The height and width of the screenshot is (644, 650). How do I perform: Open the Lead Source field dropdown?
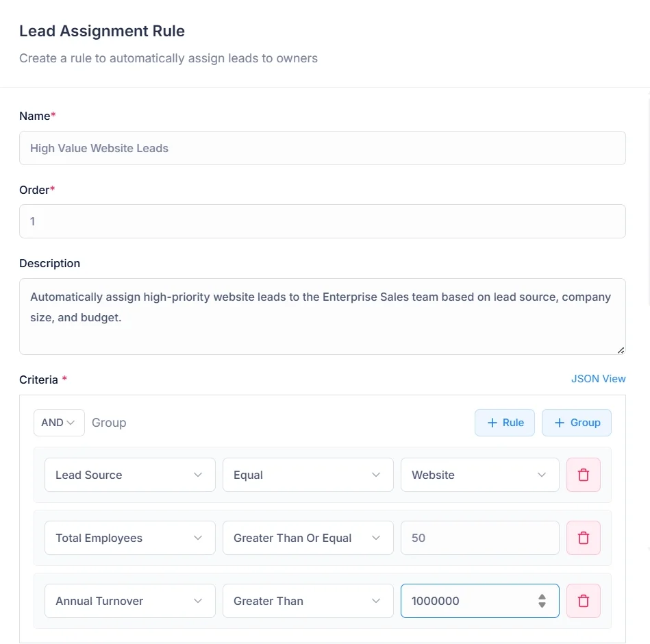click(x=129, y=475)
